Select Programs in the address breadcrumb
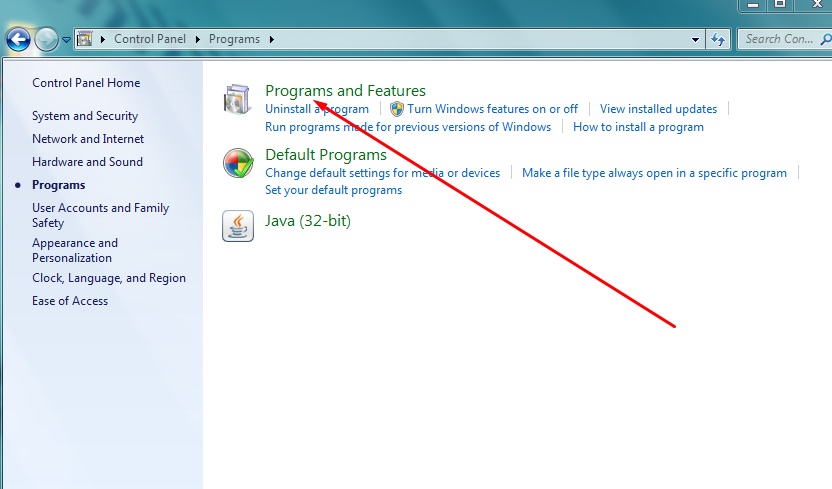 [234, 39]
